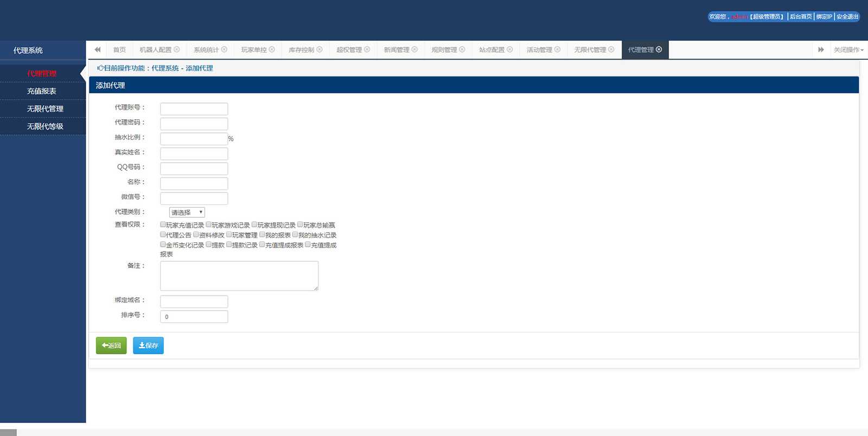The height and width of the screenshot is (436, 868).
Task: Check the 玩家管理 checkbox
Action: coord(229,234)
